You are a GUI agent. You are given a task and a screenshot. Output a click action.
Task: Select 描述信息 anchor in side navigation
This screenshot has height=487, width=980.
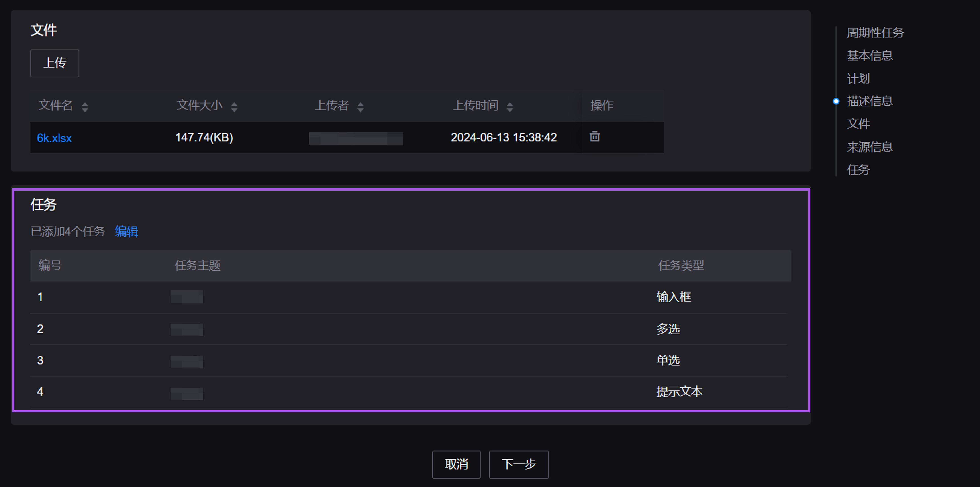pyautogui.click(x=870, y=101)
